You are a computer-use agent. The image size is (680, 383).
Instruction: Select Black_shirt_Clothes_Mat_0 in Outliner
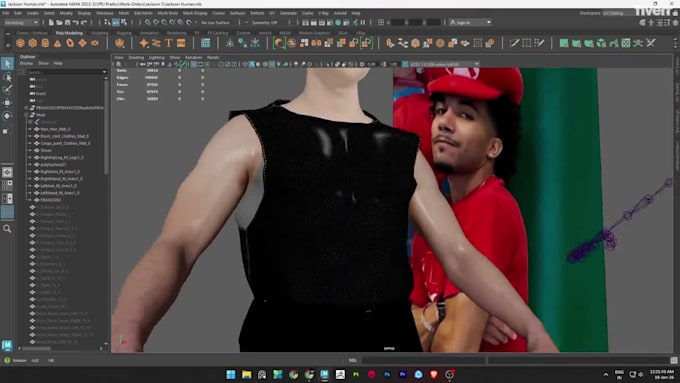(x=64, y=136)
